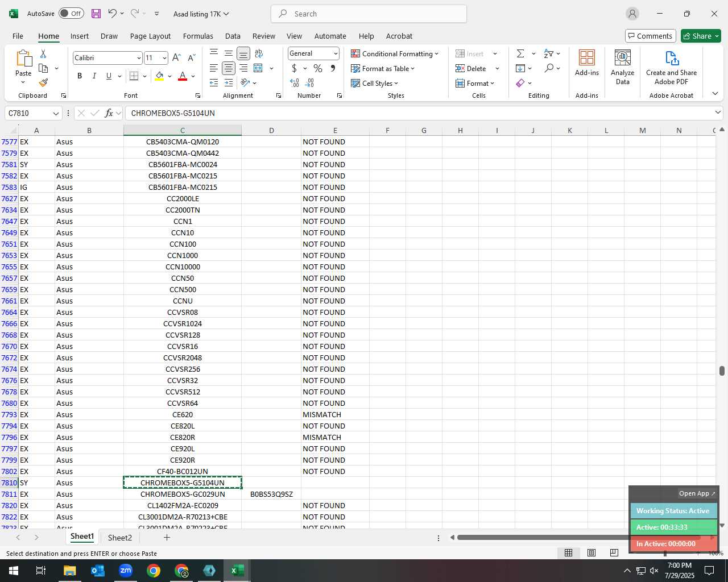Viewport: 728px width, 582px height.
Task: Click the Undo arrow icon
Action: pyautogui.click(x=112, y=14)
